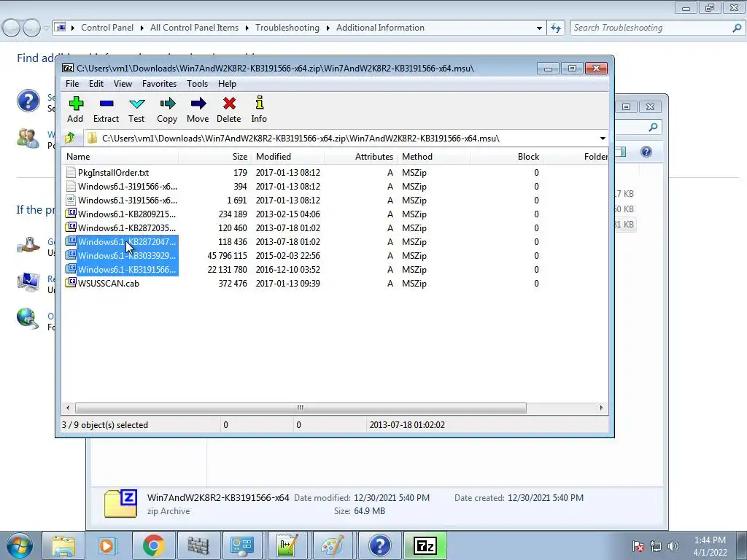The width and height of the screenshot is (747, 560).
Task: Click the blue question mark help icon in Control Panel
Action: click(x=28, y=101)
